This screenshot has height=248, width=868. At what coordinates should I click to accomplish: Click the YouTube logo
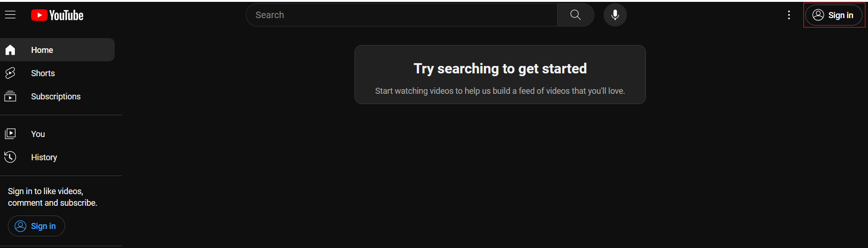(57, 15)
